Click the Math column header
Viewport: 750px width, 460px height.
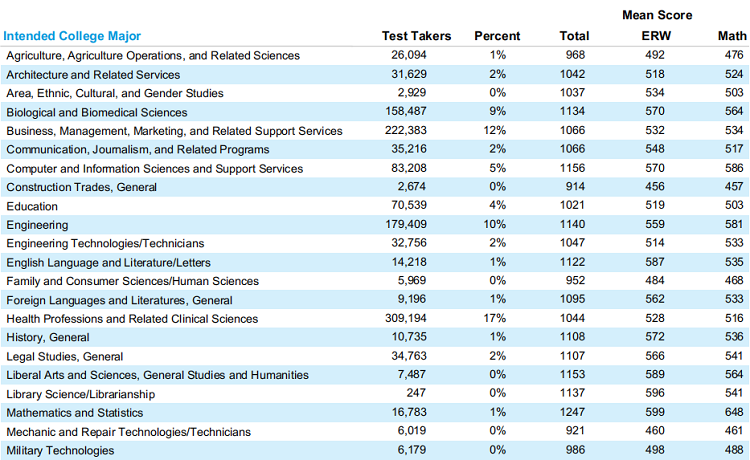tap(732, 36)
